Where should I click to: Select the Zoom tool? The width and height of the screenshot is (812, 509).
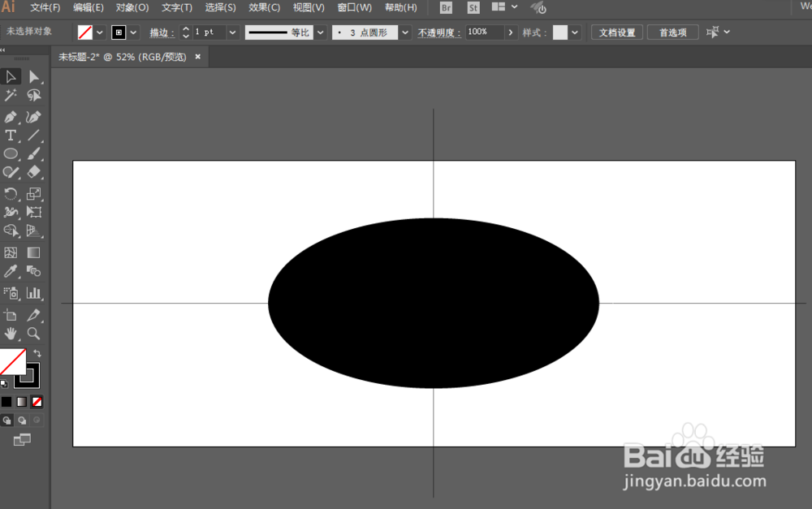pyautogui.click(x=33, y=334)
